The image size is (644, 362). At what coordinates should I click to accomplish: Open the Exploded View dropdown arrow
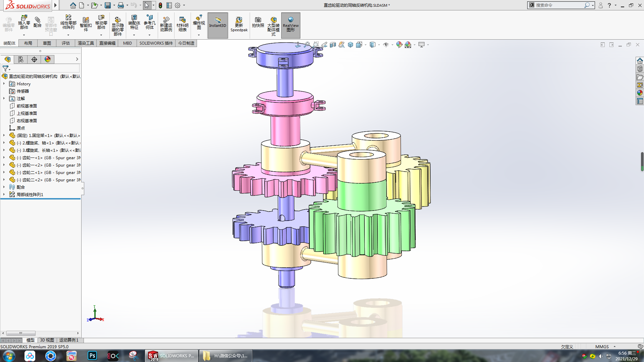199,35
